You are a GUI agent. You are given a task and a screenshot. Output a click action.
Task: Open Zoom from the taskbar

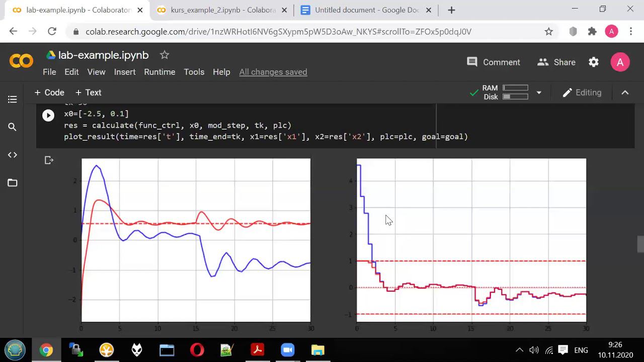(288, 350)
